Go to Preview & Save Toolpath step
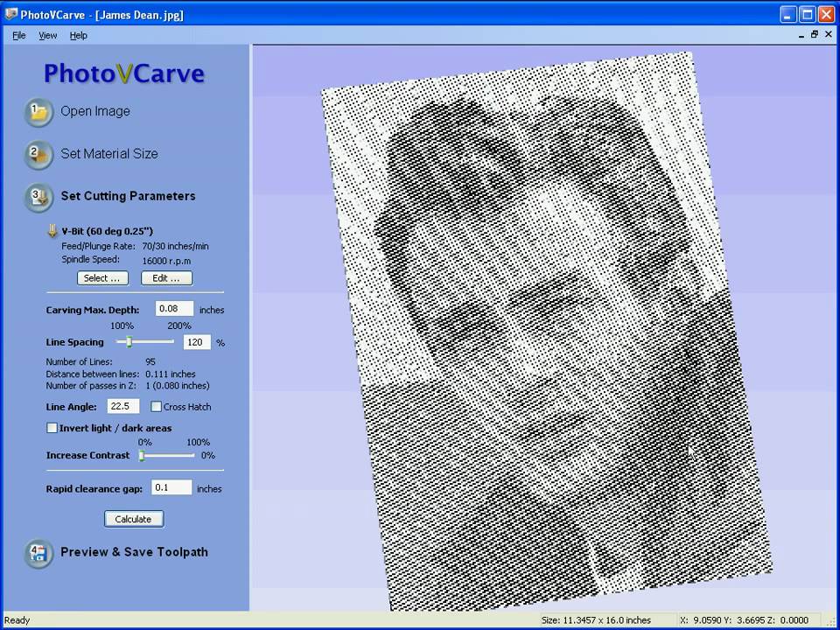This screenshot has height=630, width=840. [x=134, y=552]
